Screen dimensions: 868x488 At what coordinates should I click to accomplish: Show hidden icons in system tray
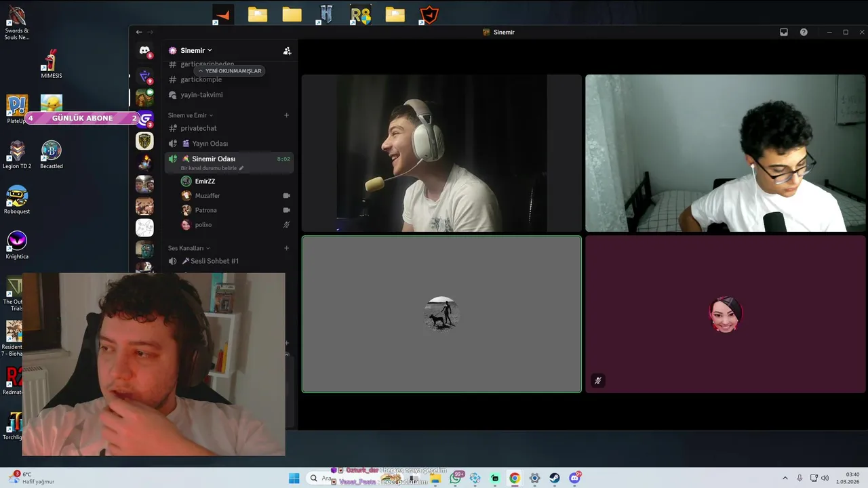click(x=785, y=478)
